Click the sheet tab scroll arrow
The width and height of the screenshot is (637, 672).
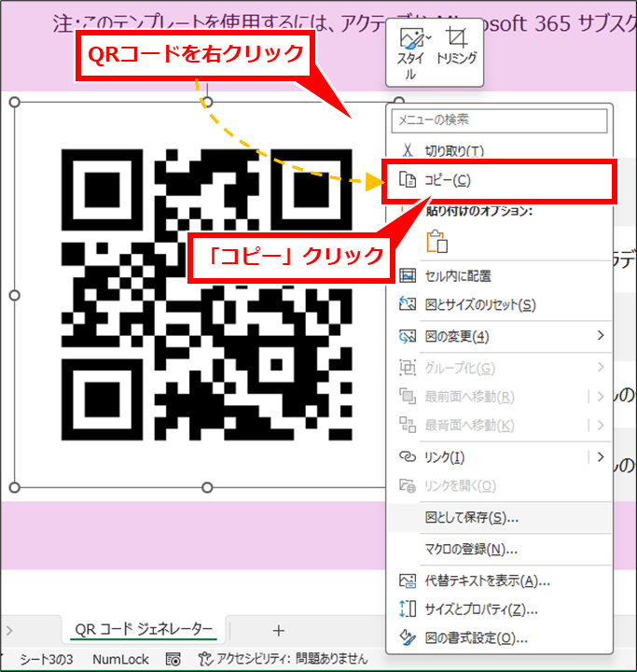point(9,630)
